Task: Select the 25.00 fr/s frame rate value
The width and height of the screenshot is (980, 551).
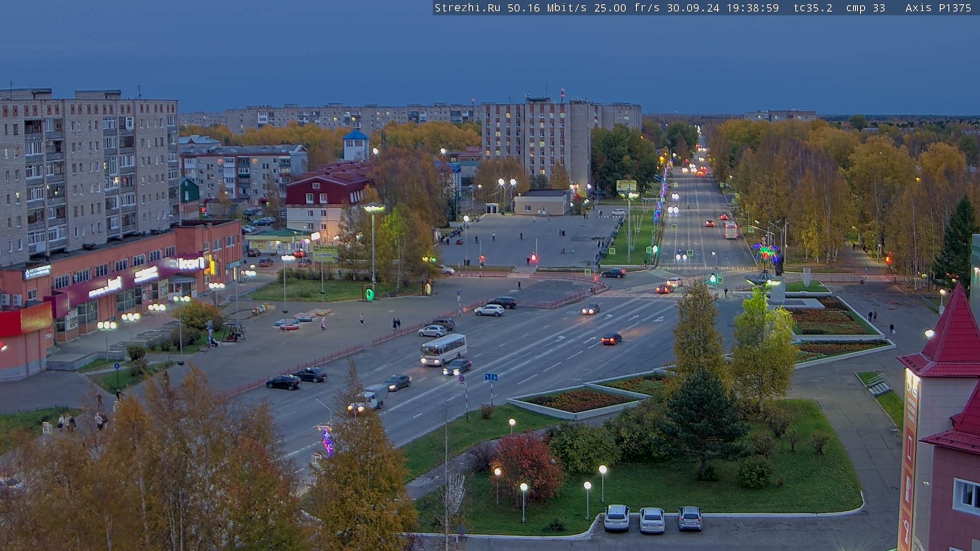Action: pos(627,8)
